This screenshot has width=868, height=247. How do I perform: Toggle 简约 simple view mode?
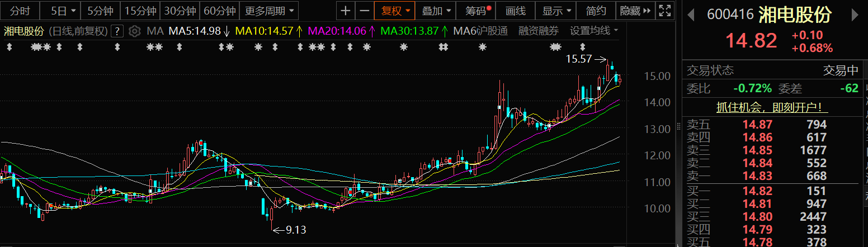596,11
